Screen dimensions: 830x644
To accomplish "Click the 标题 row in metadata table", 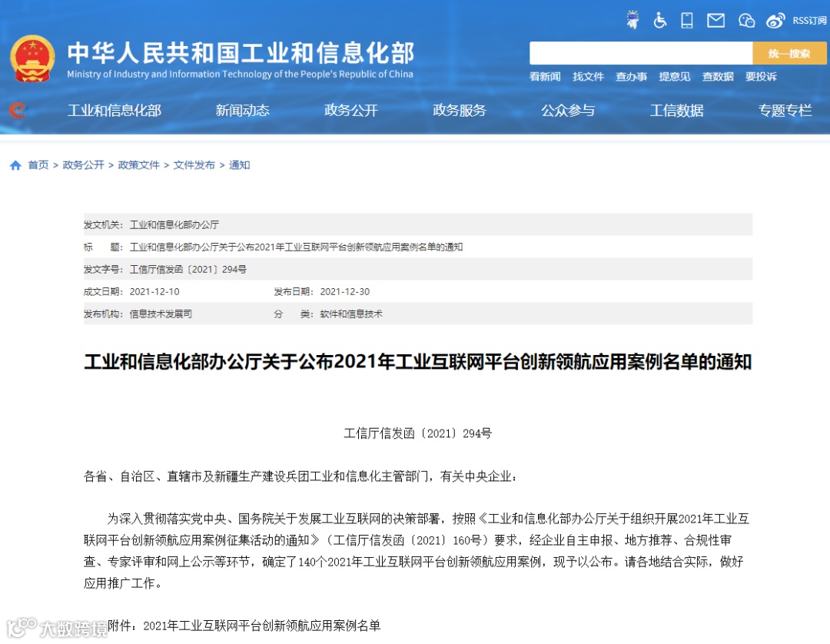I will [418, 247].
